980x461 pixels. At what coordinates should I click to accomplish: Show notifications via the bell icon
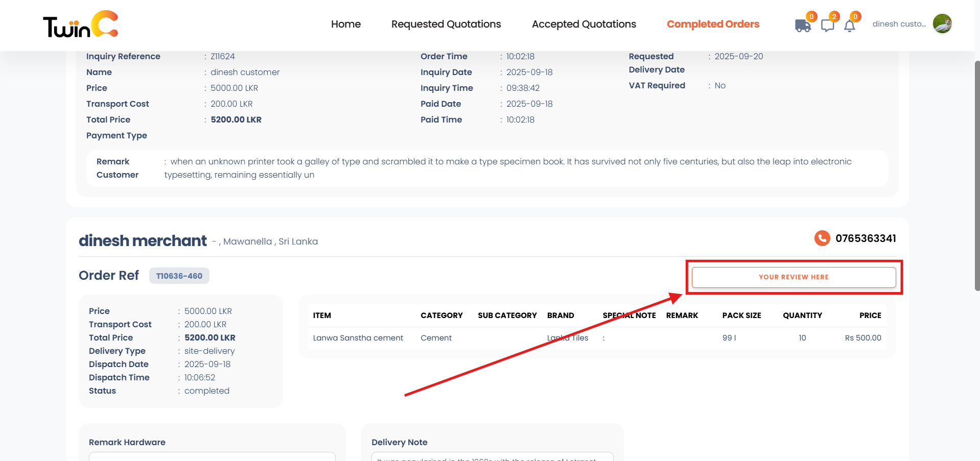[849, 26]
